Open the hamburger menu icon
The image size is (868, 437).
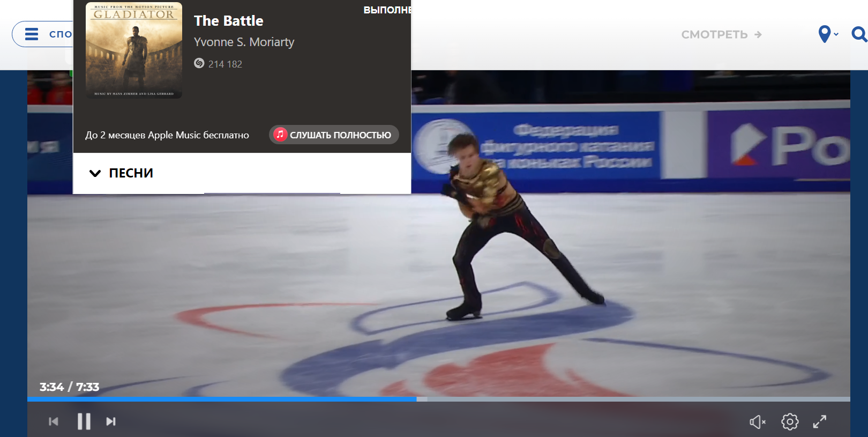32,34
